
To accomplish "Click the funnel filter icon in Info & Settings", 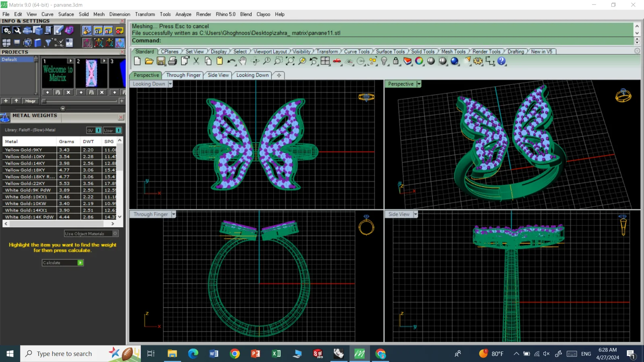I will 48,43.
